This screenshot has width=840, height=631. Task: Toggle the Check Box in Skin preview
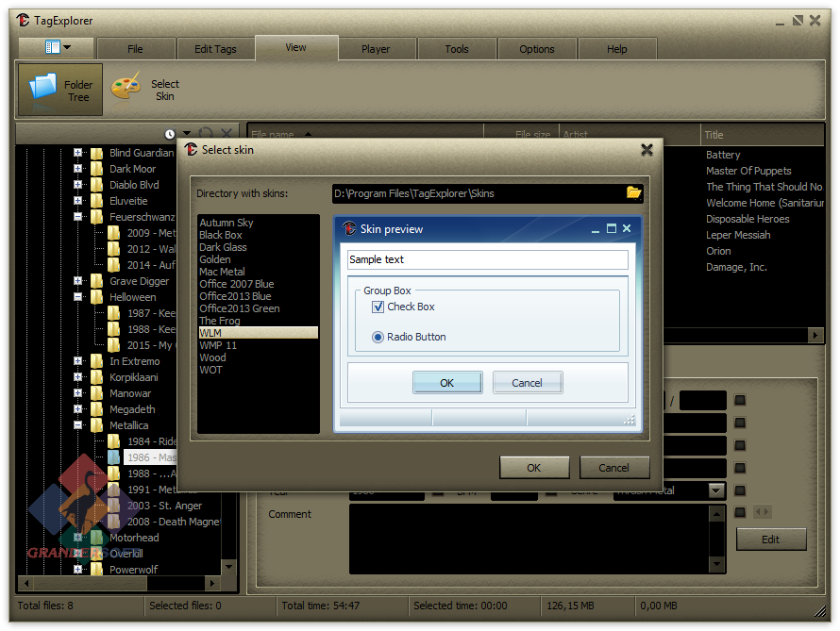click(x=378, y=307)
